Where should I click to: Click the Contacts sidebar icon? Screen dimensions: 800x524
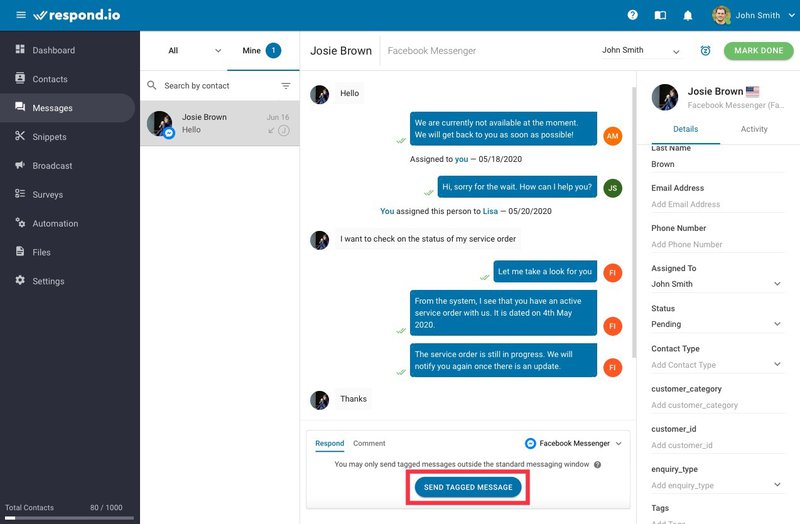20,78
